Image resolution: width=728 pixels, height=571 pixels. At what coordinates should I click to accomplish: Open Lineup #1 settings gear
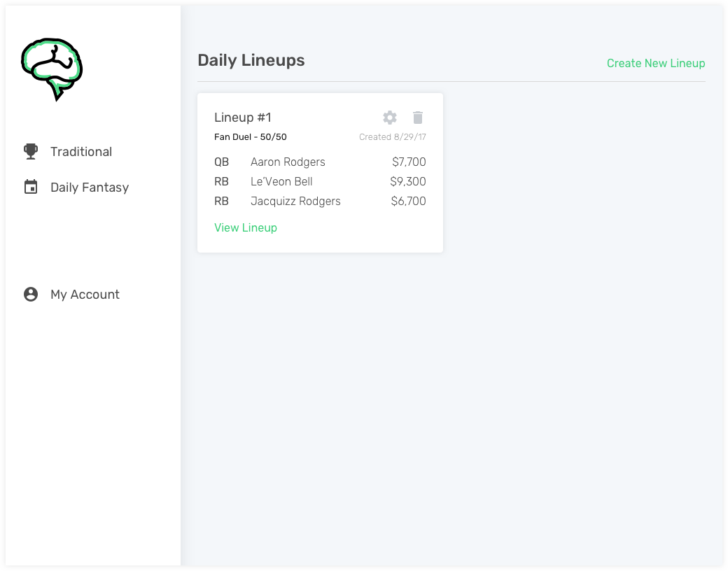pos(390,118)
